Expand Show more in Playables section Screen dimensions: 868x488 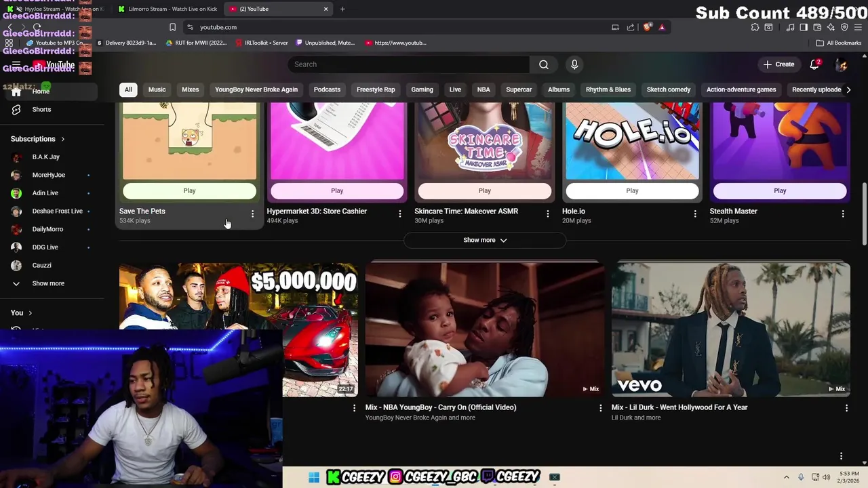[x=485, y=240]
